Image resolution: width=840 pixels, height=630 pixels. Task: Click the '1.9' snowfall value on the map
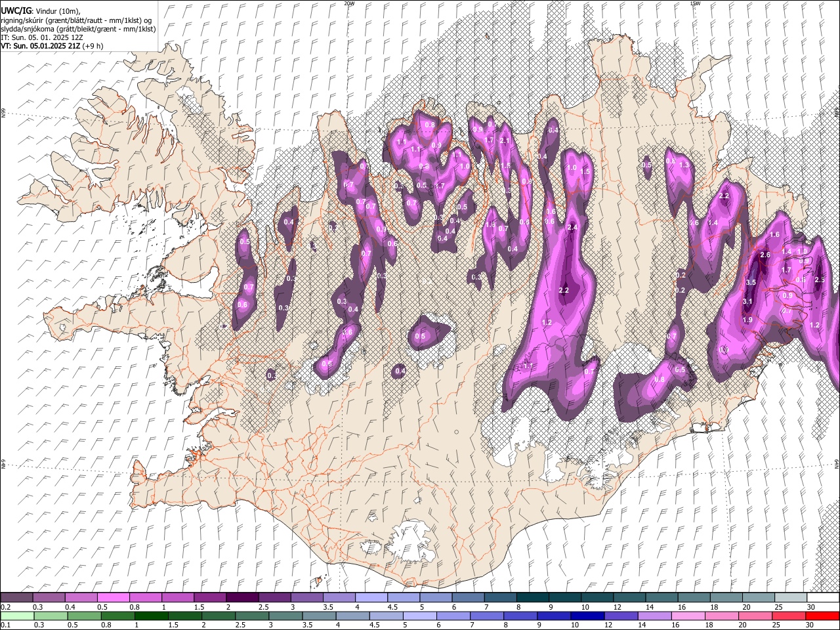(747, 320)
